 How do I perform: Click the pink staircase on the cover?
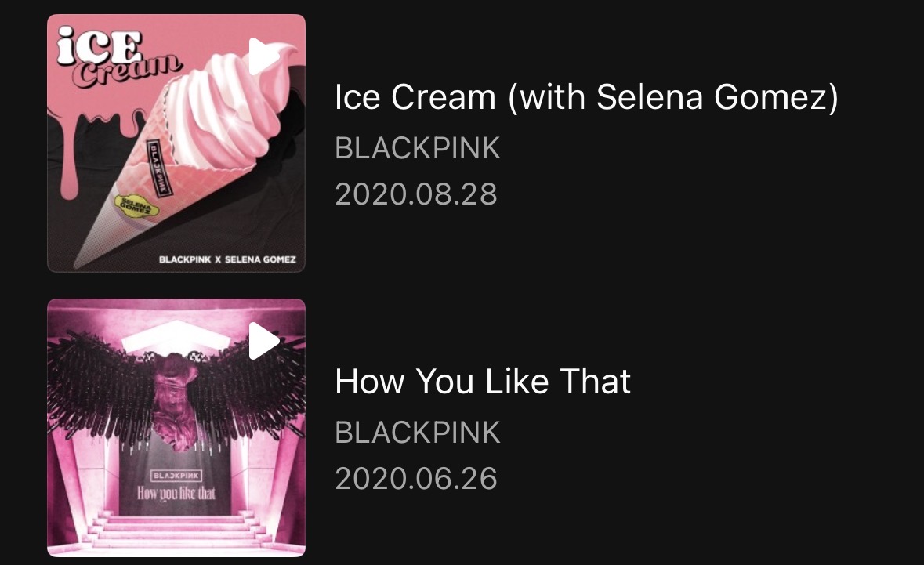click(176, 533)
